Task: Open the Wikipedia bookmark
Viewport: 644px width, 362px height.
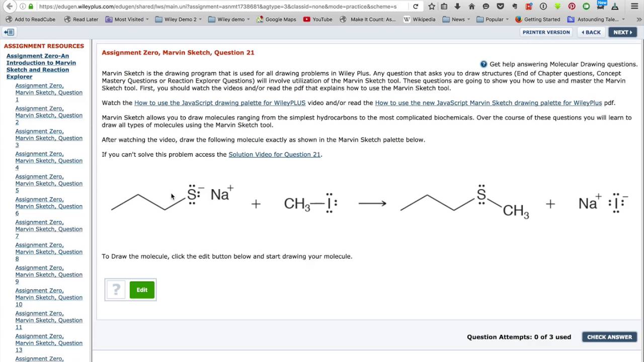Action: tap(420, 19)
